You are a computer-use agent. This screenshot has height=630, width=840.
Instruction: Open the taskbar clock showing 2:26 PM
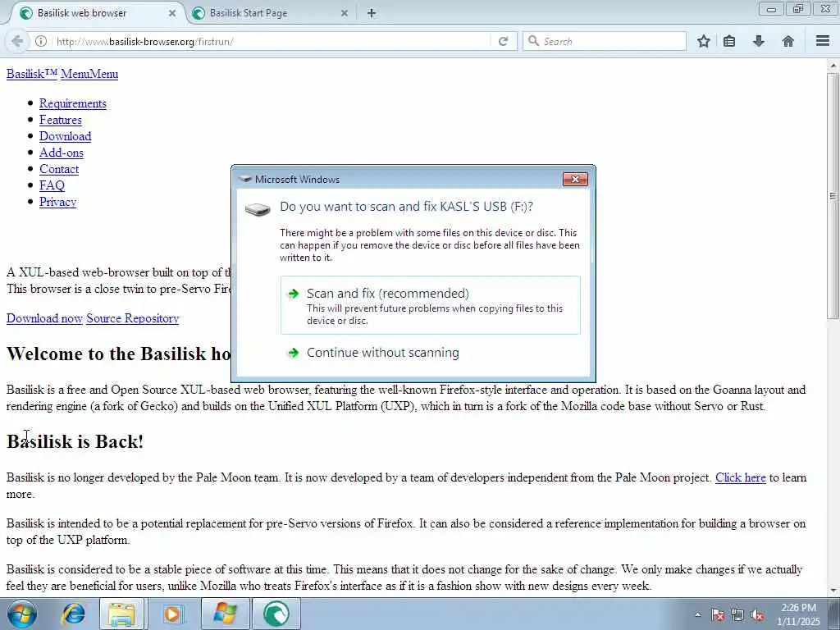[799, 614]
